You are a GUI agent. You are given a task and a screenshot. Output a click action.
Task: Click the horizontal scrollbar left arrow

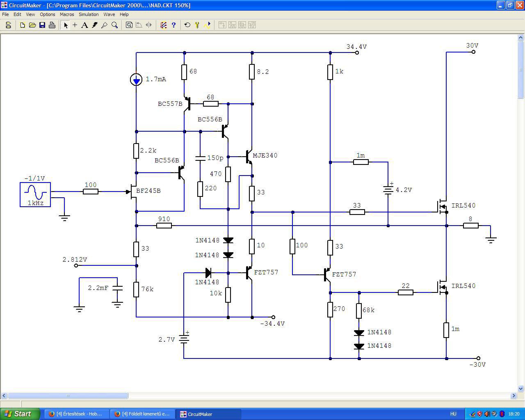pos(4,396)
